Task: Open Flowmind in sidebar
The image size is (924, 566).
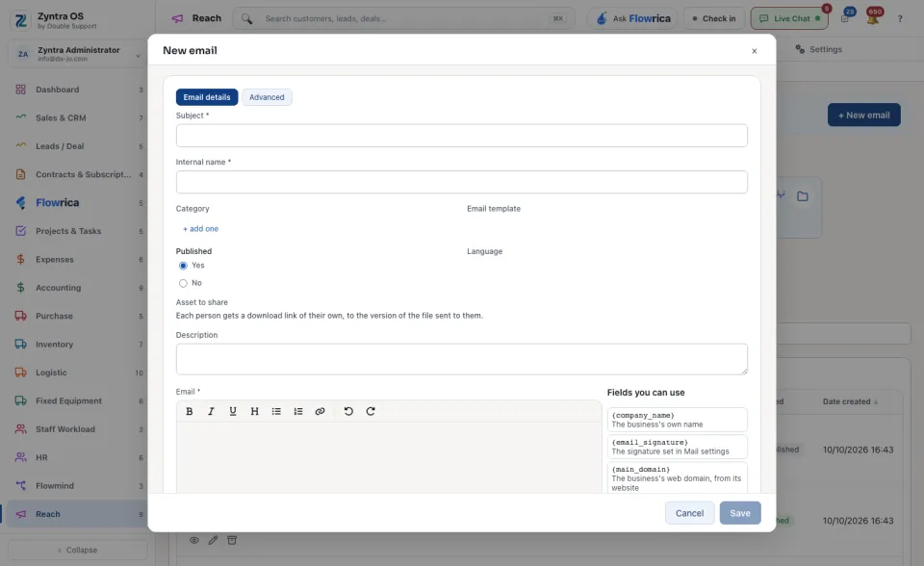Action: pyautogui.click(x=78, y=486)
